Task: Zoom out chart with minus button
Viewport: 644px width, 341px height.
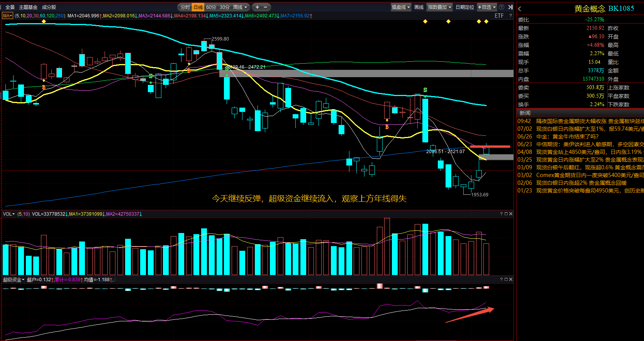Action: click(266, 7)
